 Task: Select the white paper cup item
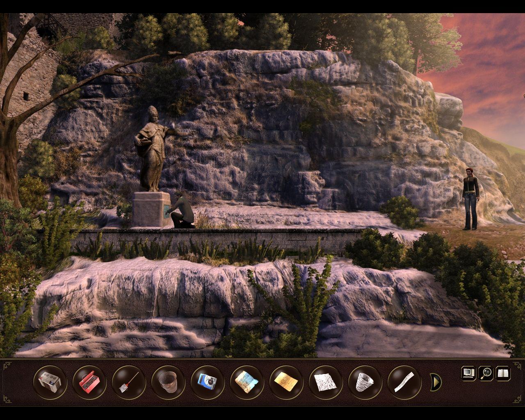pyautogui.click(x=365, y=382)
